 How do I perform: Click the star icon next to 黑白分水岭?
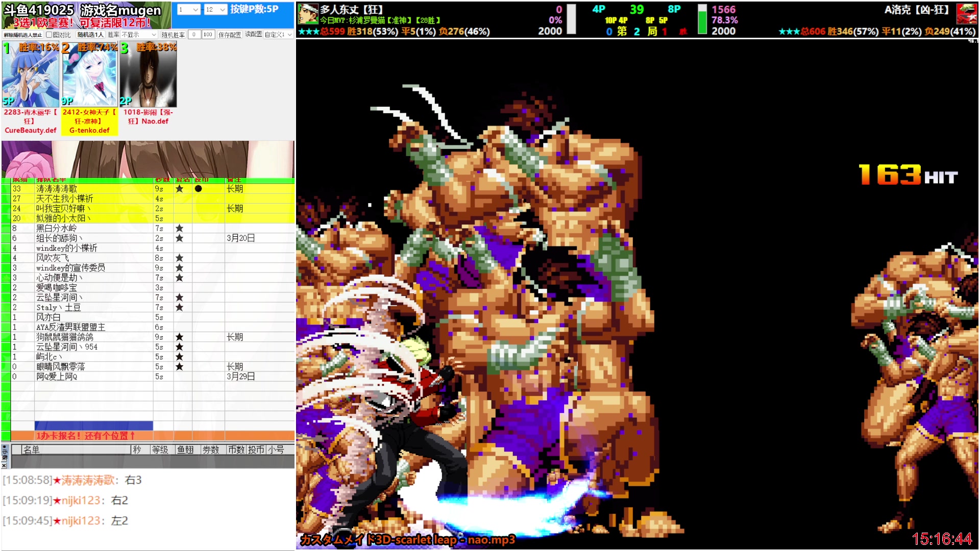coord(179,229)
